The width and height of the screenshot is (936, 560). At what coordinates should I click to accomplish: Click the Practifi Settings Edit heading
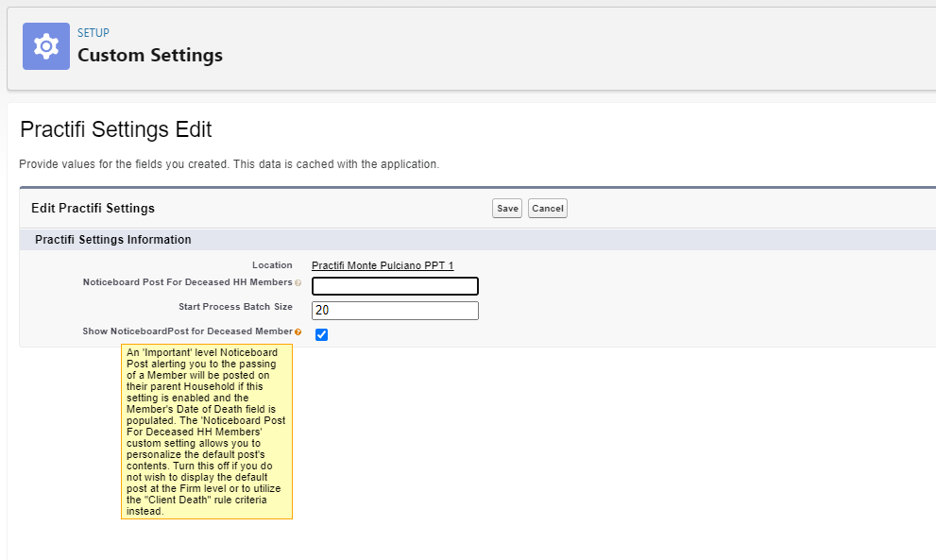(x=116, y=129)
